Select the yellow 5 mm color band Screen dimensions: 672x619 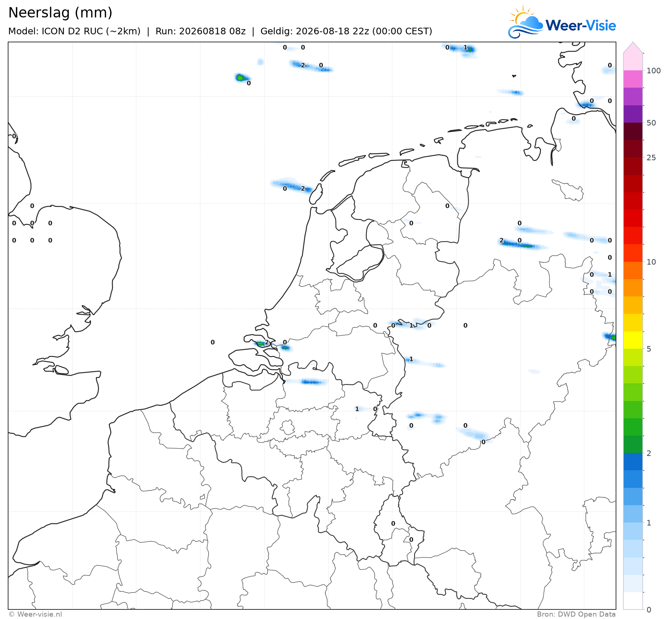click(633, 340)
